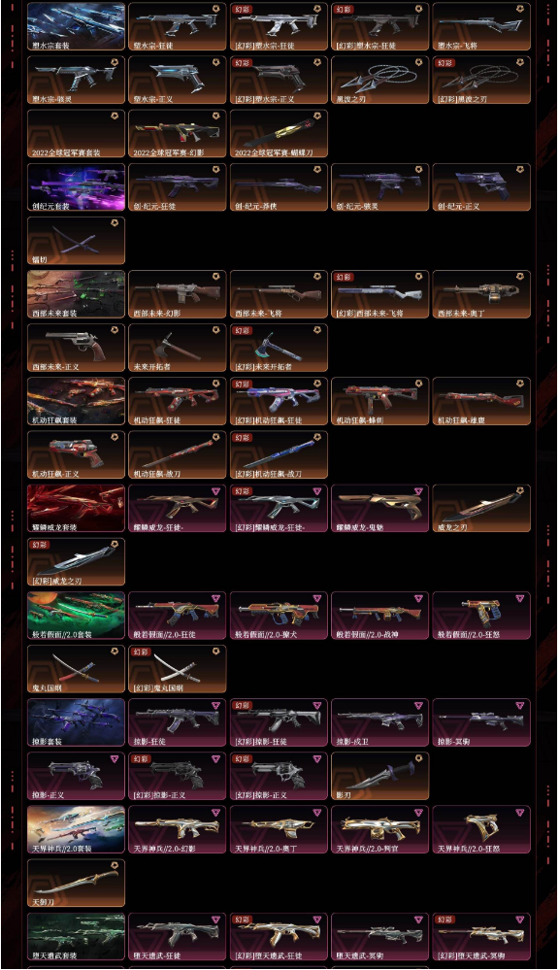Image resolution: width=560 pixels, height=970 pixels.
Task: Select the 耀麟威龙-鬼魅 gold pistol card
Action: pyautogui.click(x=380, y=509)
